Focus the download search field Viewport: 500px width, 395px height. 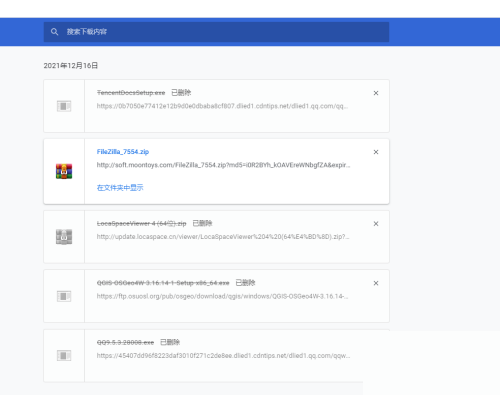(216, 32)
